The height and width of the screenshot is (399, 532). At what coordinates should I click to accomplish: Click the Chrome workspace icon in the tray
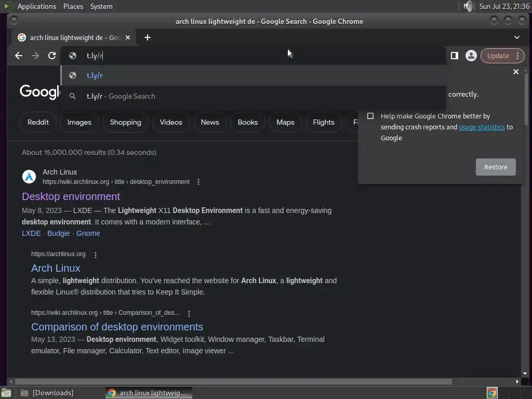(492, 393)
